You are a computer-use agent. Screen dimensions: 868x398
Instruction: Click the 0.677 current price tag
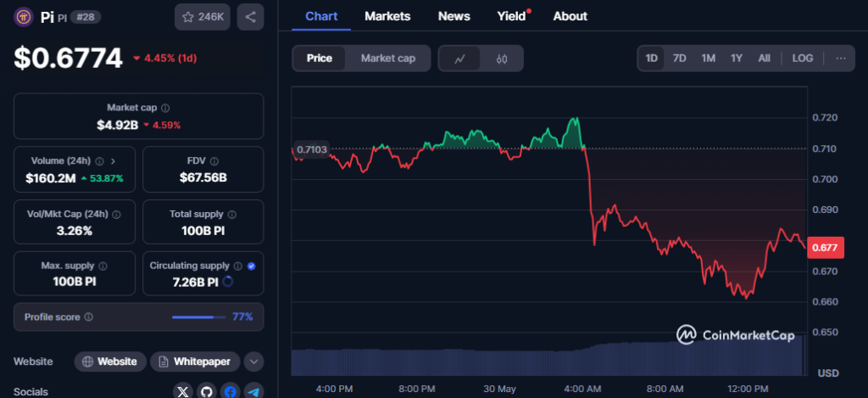[826, 247]
